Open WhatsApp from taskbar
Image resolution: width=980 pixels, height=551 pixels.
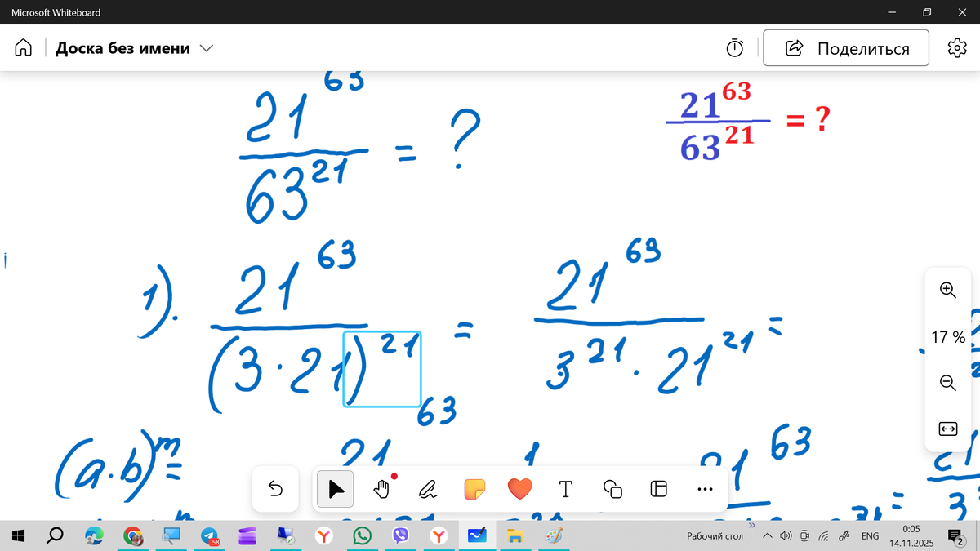click(x=363, y=535)
